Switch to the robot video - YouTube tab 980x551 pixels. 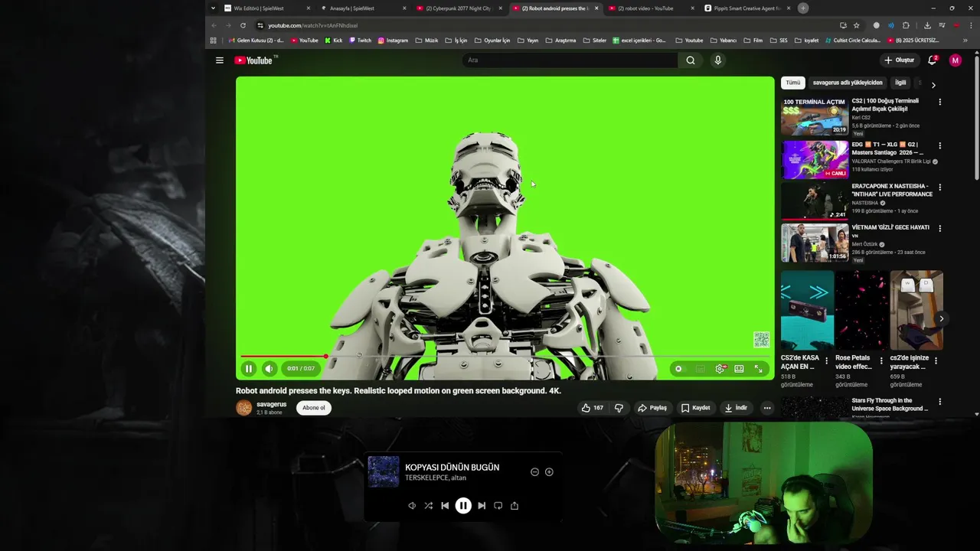pyautogui.click(x=649, y=8)
